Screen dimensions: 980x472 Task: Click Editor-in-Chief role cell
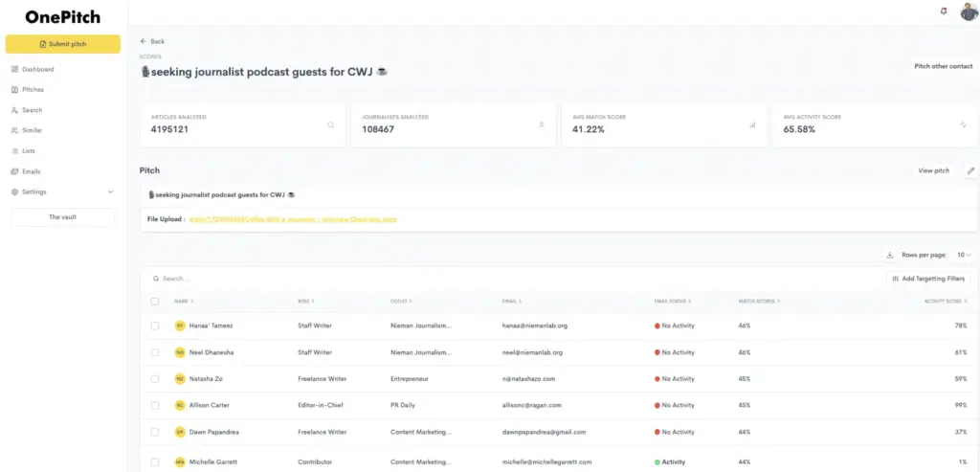[x=321, y=405]
